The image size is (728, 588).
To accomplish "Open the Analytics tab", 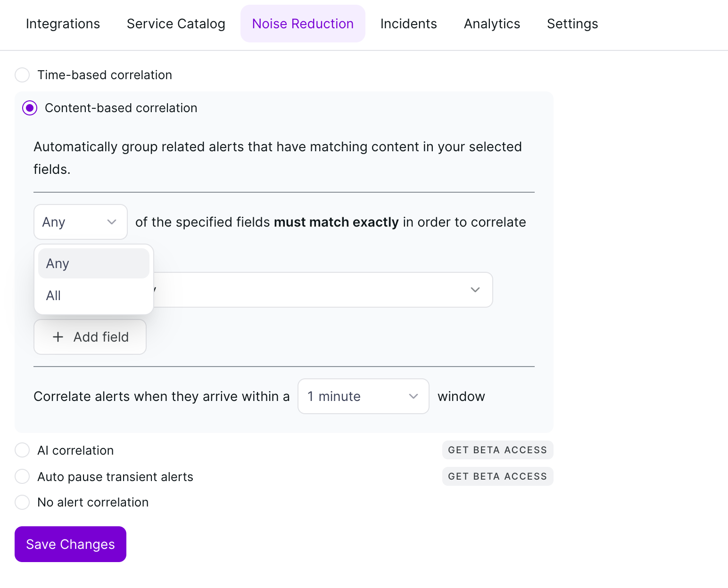I will (492, 24).
